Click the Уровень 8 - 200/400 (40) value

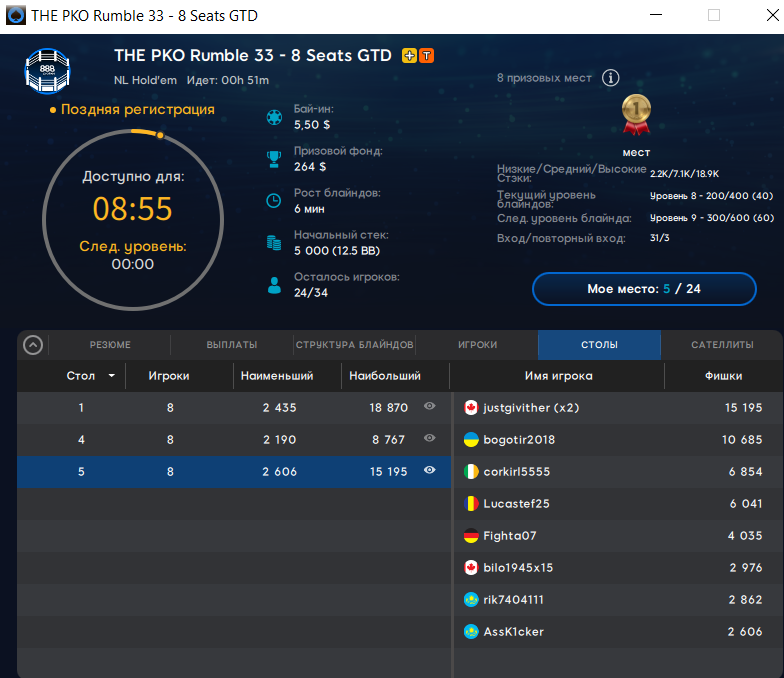pos(712,196)
